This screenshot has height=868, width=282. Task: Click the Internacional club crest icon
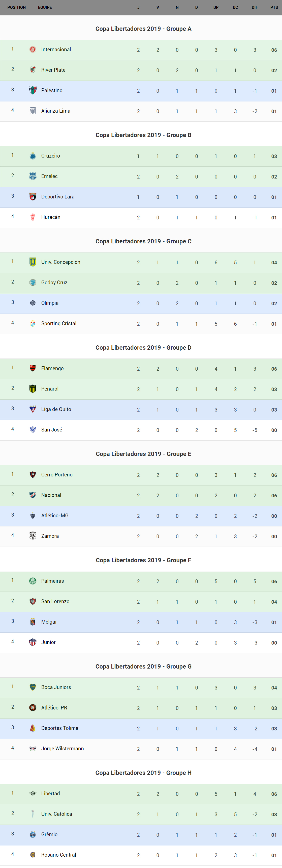[x=33, y=49]
